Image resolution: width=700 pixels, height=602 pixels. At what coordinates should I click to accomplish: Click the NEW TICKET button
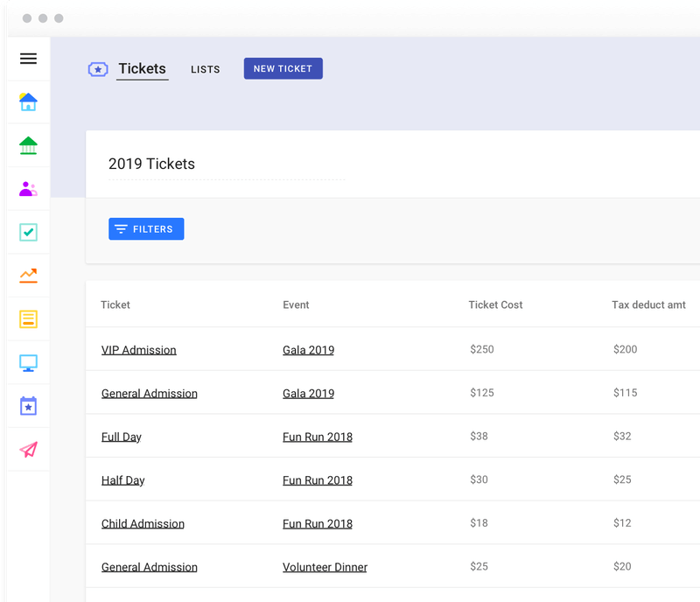tap(283, 67)
